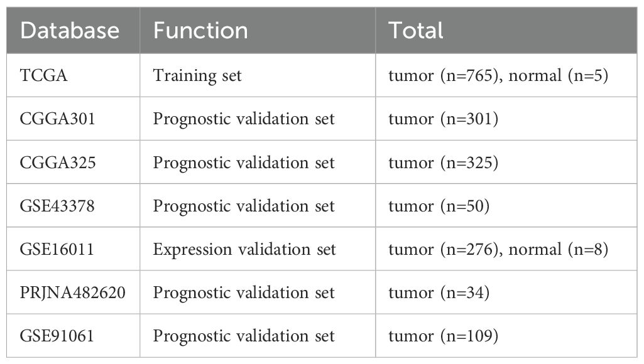Click the Training set cell
This screenshot has height=364, width=644.
coord(197,76)
